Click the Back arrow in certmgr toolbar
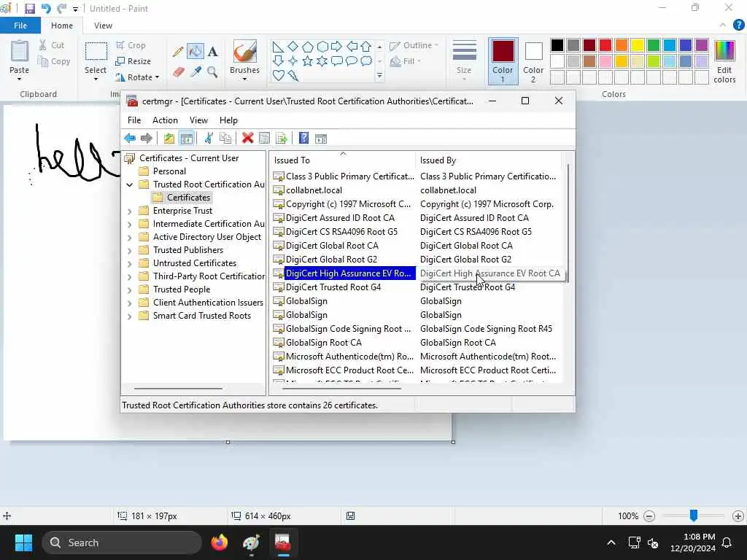 tap(130, 139)
